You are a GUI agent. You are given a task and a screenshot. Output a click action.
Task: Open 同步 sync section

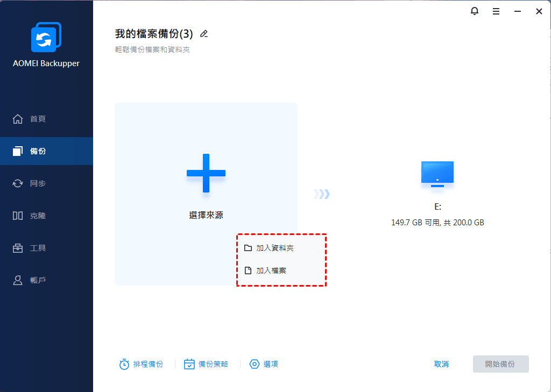pos(46,183)
